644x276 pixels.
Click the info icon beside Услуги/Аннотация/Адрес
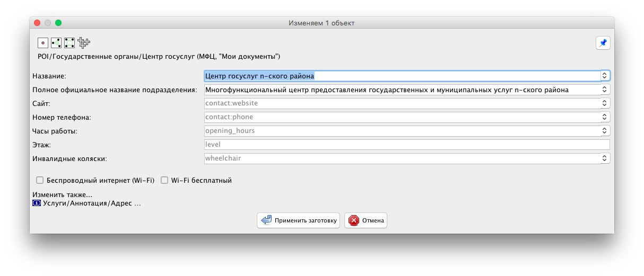[37, 203]
